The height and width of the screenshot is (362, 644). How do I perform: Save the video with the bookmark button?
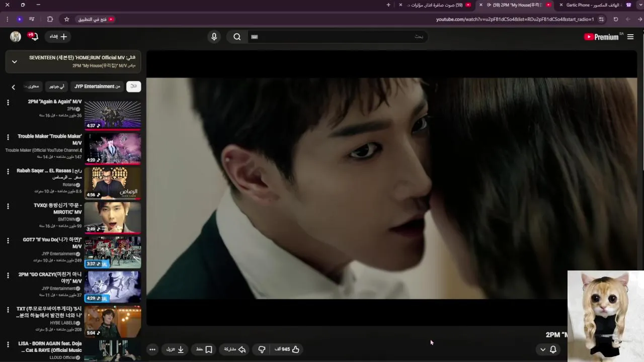click(x=204, y=349)
